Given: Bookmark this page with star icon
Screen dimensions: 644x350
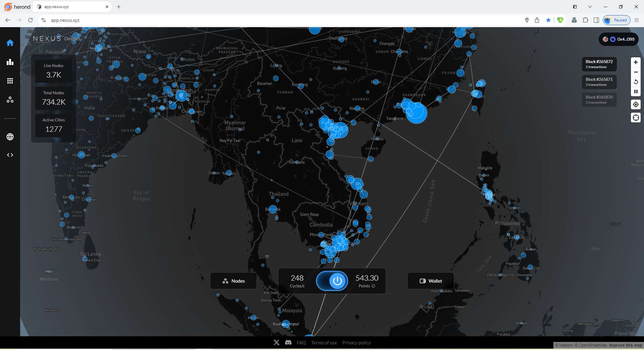Looking at the screenshot, I should click(548, 20).
